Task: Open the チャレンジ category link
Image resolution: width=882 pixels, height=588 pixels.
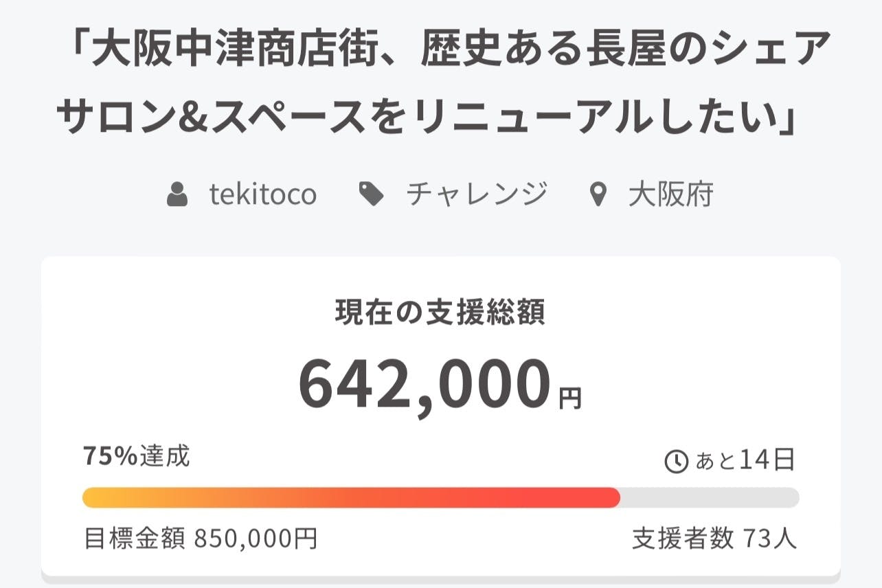Action: [x=477, y=195]
